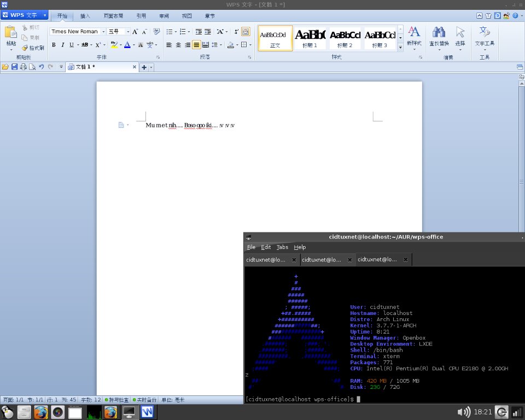Click the Paste clipboard icon

pyautogui.click(x=11, y=32)
